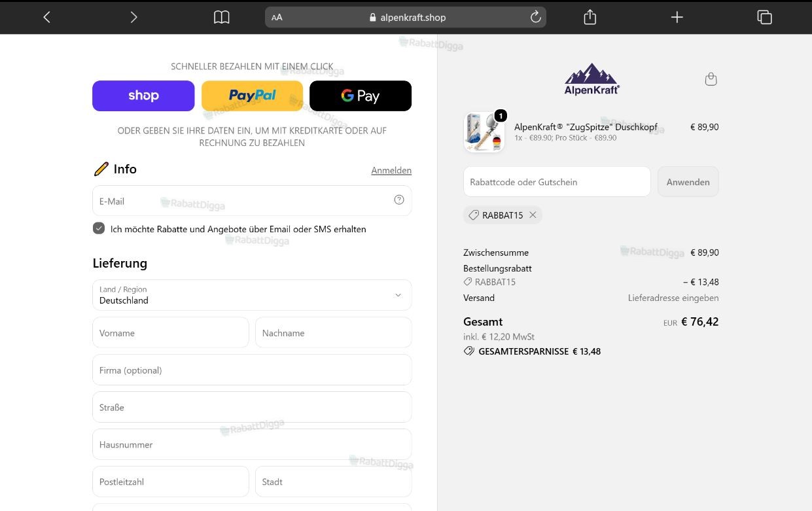Screen dimensions: 812x511
Task: Open the bookmarks book icon
Action: click(x=222, y=18)
